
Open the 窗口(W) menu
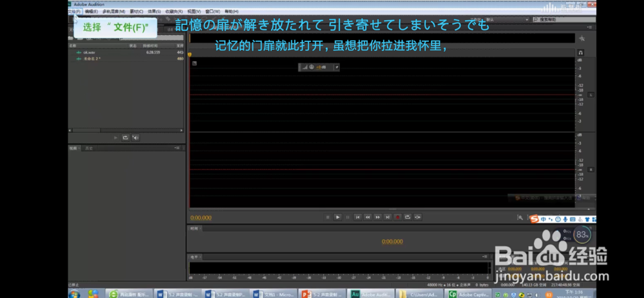coord(213,12)
